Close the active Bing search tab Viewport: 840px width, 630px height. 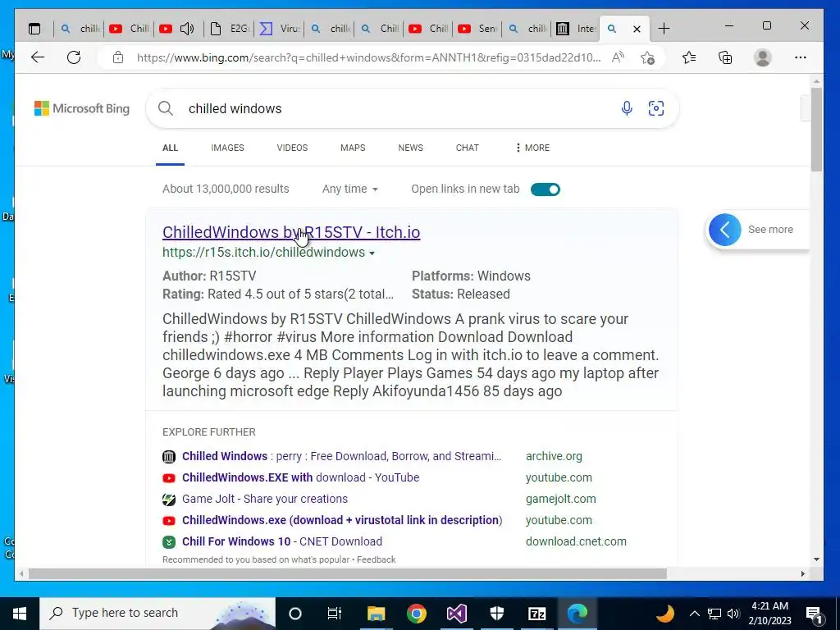637,29
